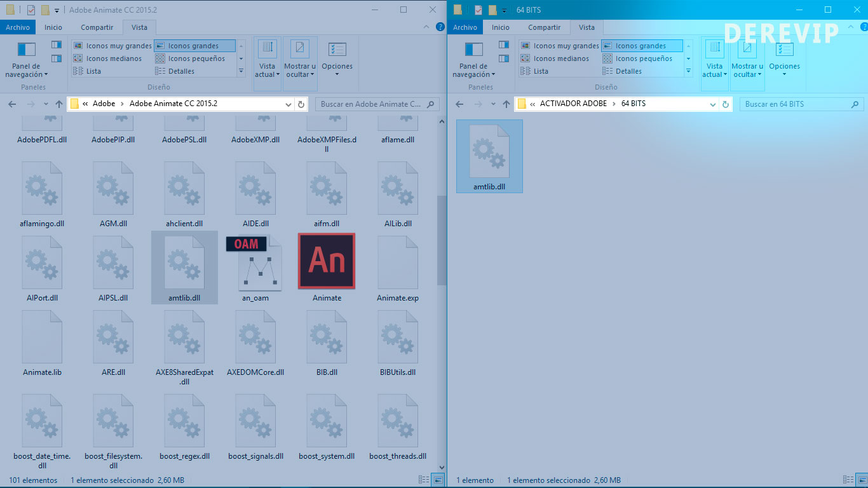Screen dimensions: 868x488
Task: Refresh the 64 BITS folder
Action: pos(726,104)
